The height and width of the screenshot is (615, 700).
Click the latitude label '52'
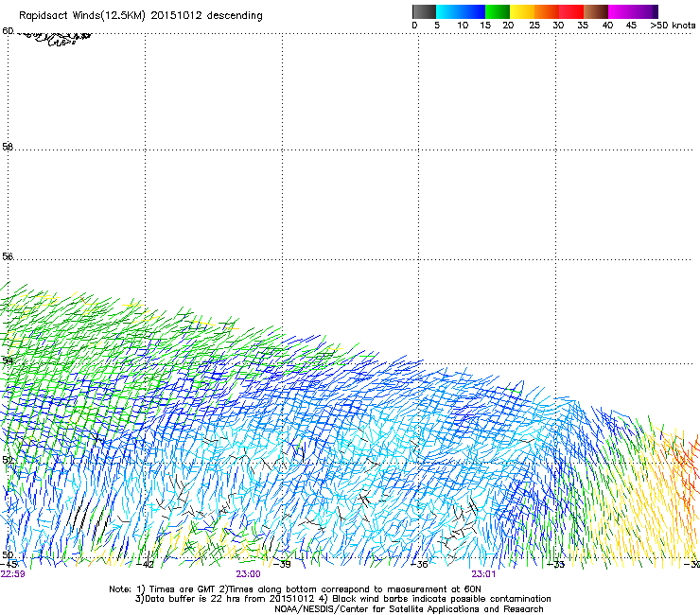point(8,460)
